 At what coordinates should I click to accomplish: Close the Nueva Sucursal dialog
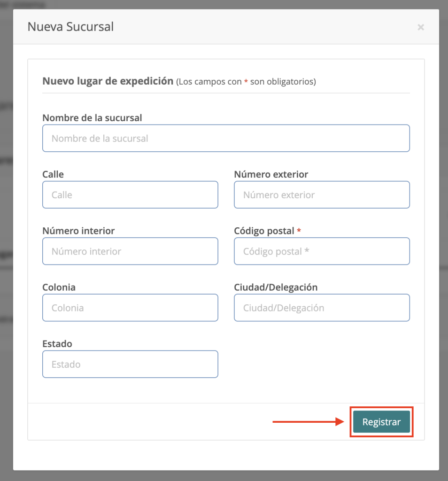click(x=421, y=27)
